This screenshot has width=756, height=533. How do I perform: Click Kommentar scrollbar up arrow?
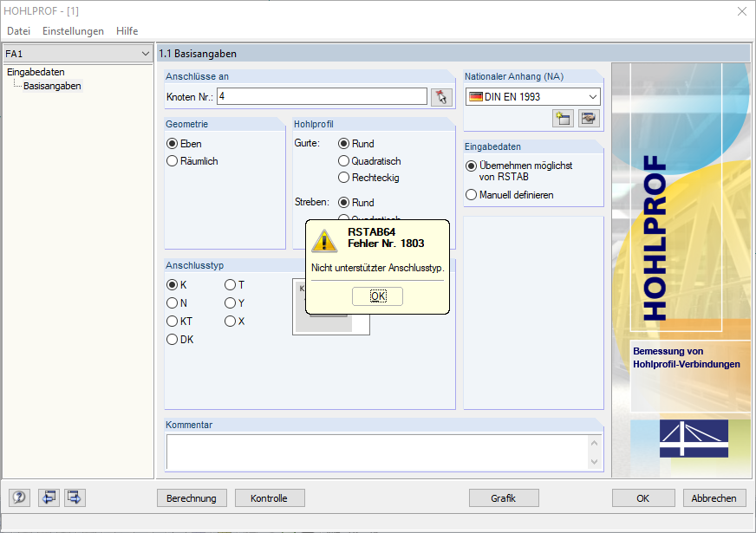click(594, 443)
